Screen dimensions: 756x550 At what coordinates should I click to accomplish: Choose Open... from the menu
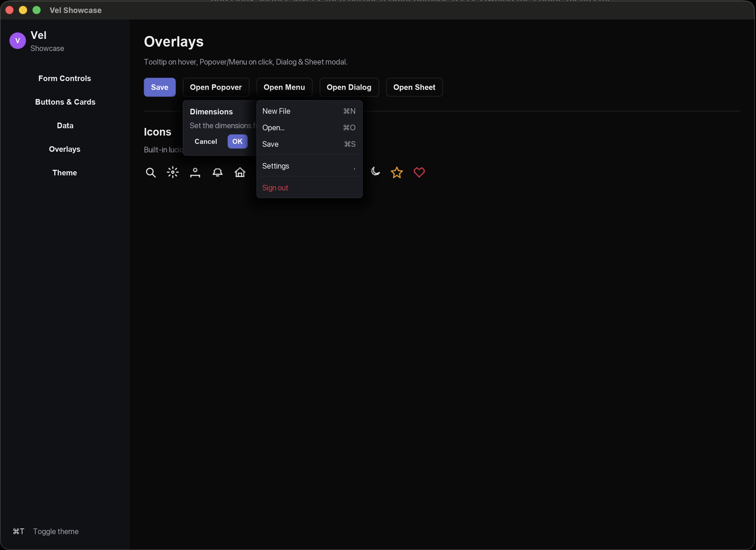(x=309, y=128)
